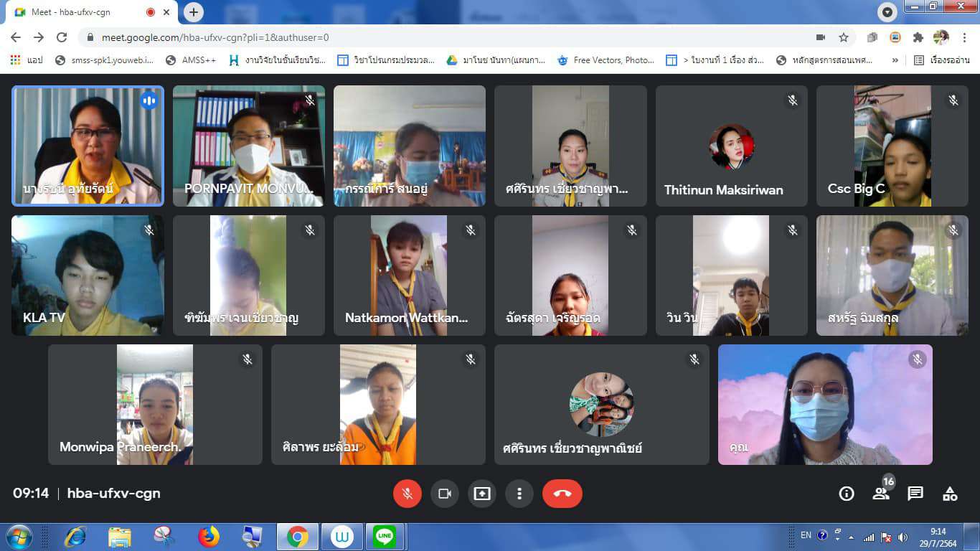This screenshot has width=980, height=551.
Task: Open the Chrome extensions puzzle icon
Action: point(918,37)
